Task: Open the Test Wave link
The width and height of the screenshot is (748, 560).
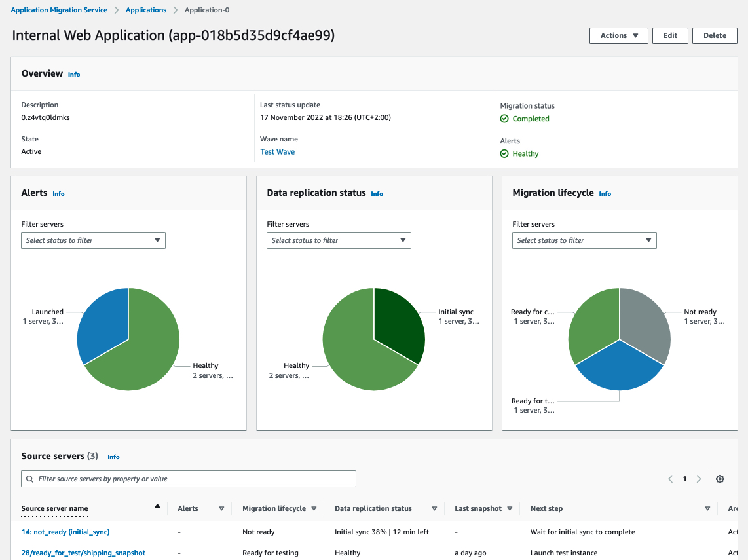Action: point(277,151)
